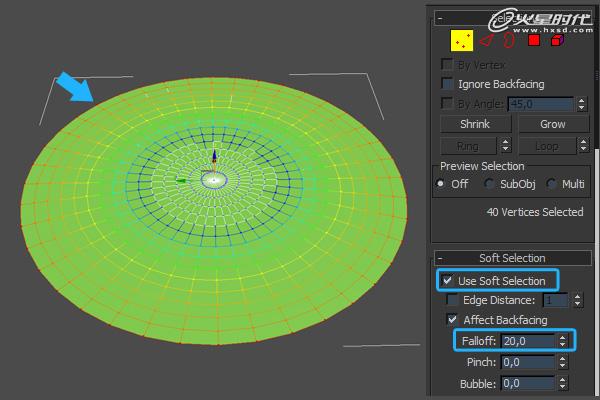Select Element sub-object mode icon

557,41
